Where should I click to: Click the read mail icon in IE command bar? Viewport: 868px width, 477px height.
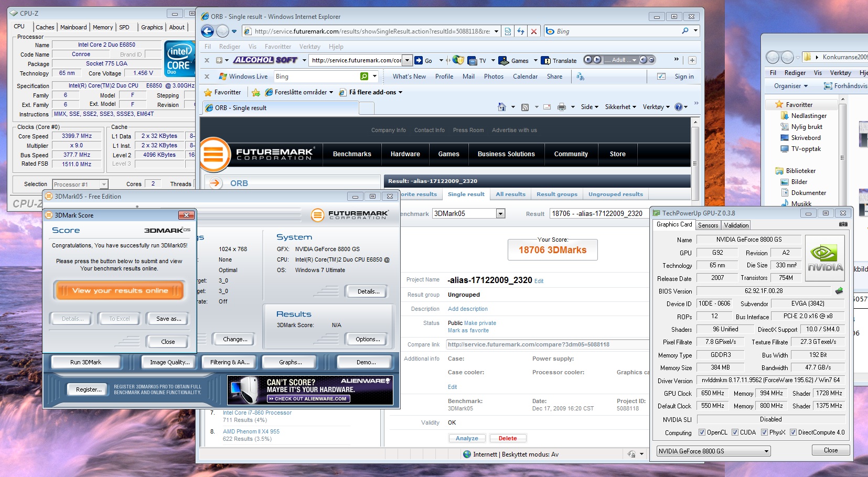point(547,107)
